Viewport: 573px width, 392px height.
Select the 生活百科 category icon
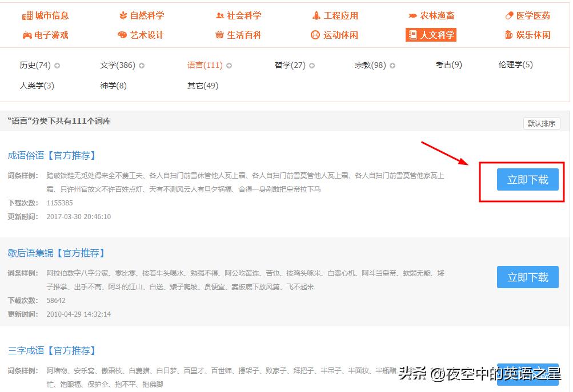pyautogui.click(x=220, y=35)
